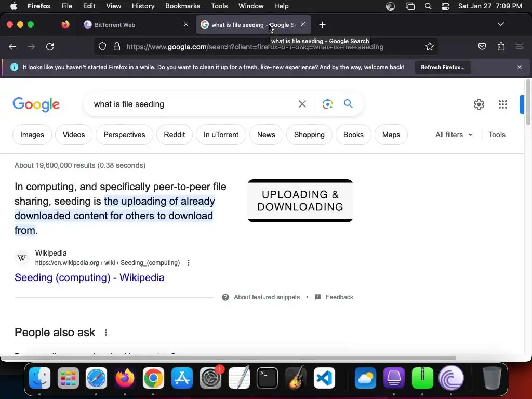
Task: Open a new tab with the plus button
Action: click(322, 25)
